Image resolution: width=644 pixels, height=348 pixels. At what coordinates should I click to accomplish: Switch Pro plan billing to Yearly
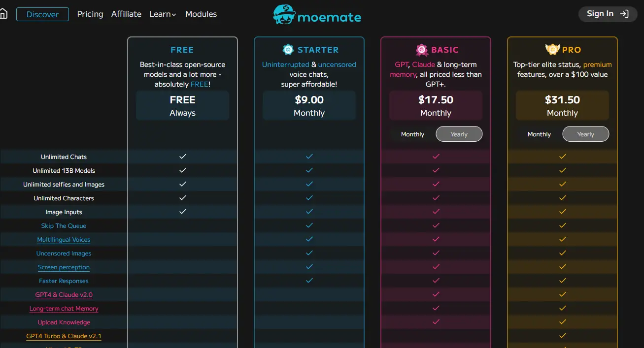pyautogui.click(x=585, y=133)
